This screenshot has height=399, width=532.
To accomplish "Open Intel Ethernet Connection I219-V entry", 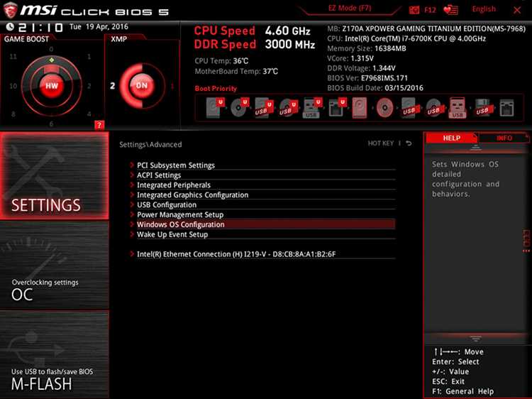I will 262,254.
